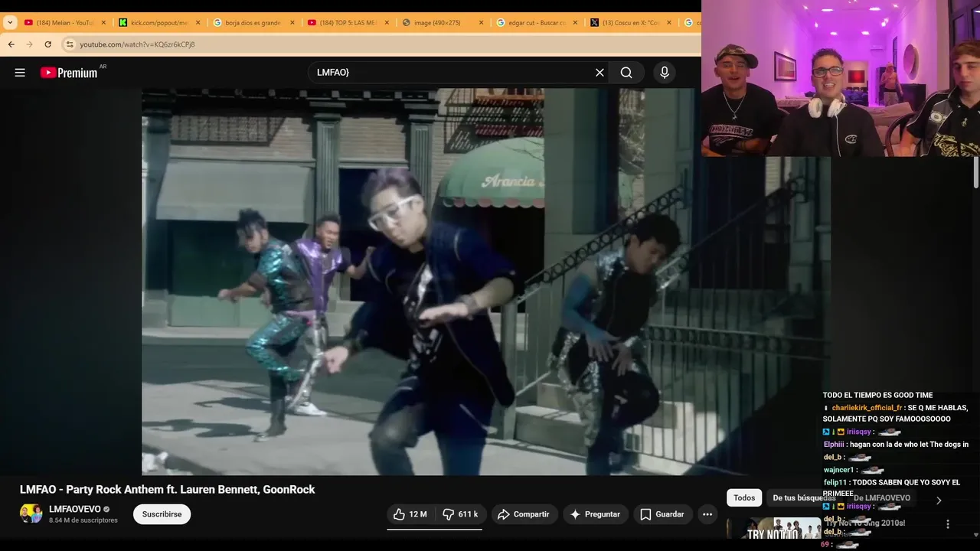The height and width of the screenshot is (551, 980).
Task: Reload the page with refresh icon
Action: (x=48, y=44)
